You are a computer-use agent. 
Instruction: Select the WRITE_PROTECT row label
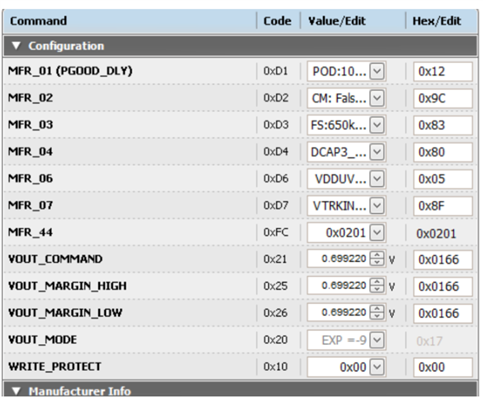pyautogui.click(x=54, y=367)
